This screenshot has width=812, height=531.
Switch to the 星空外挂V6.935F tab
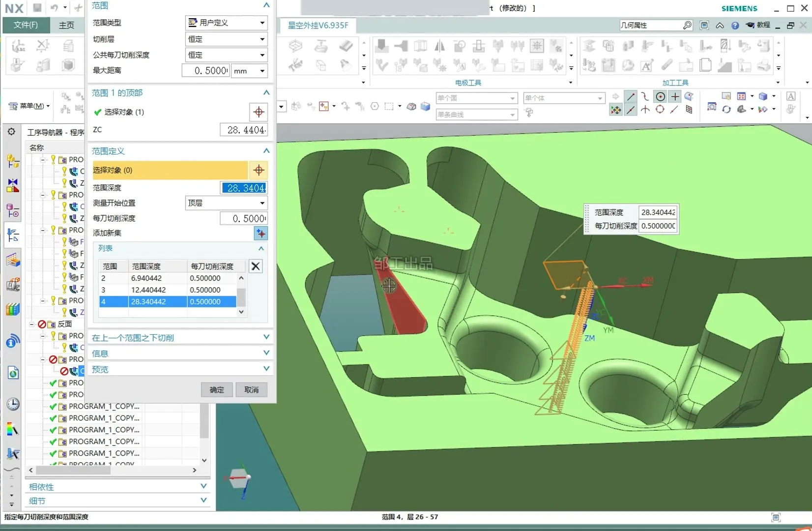pos(318,25)
